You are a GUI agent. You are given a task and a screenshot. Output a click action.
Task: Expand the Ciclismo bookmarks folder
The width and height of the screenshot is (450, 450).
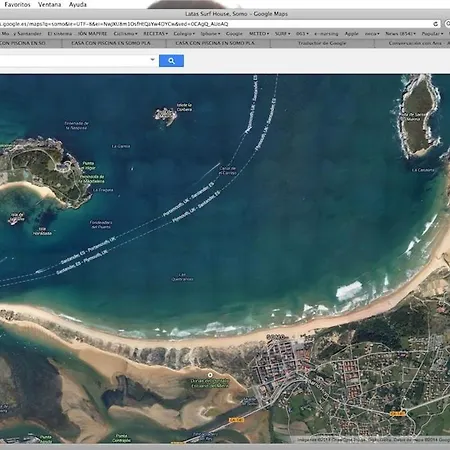pos(125,34)
